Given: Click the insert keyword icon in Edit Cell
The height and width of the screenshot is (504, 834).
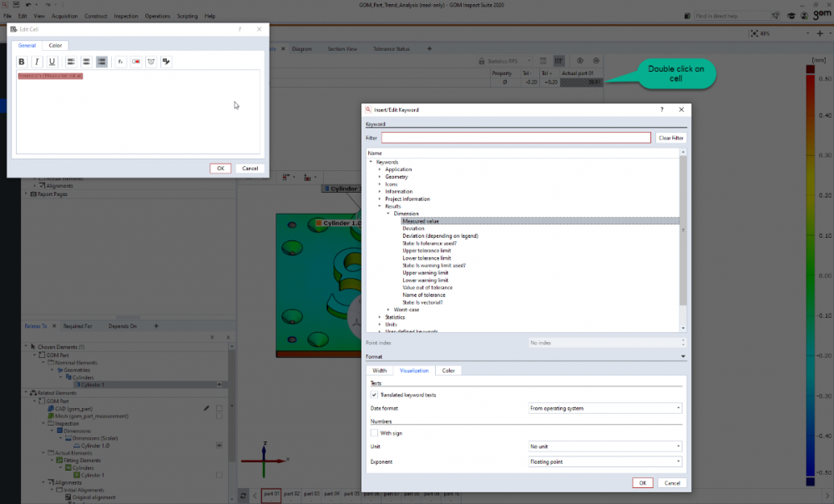Looking at the screenshot, I should (x=135, y=62).
